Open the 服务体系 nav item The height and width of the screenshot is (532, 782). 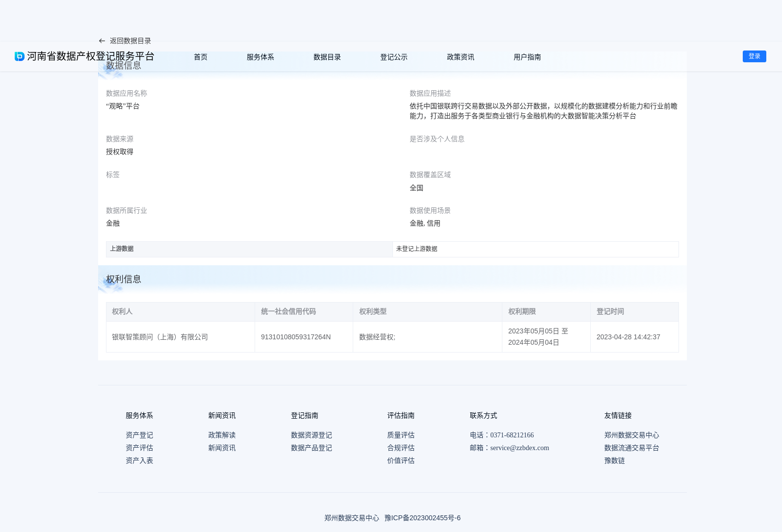(261, 57)
